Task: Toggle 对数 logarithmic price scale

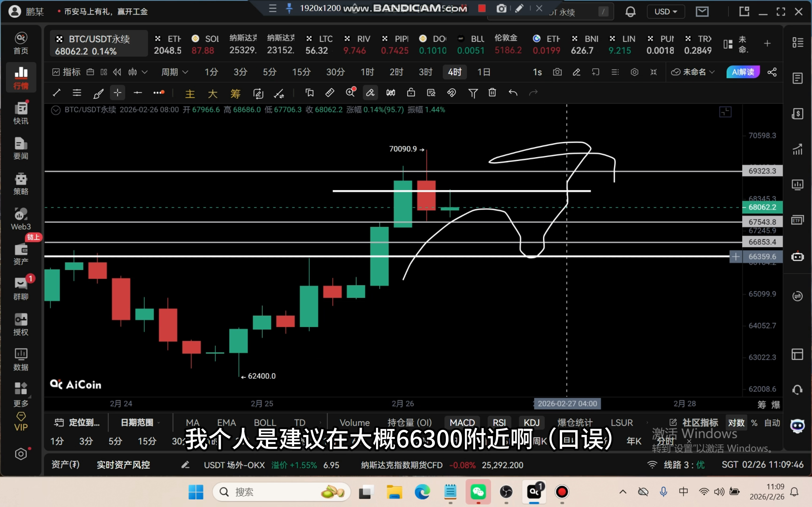Action: pos(737,422)
